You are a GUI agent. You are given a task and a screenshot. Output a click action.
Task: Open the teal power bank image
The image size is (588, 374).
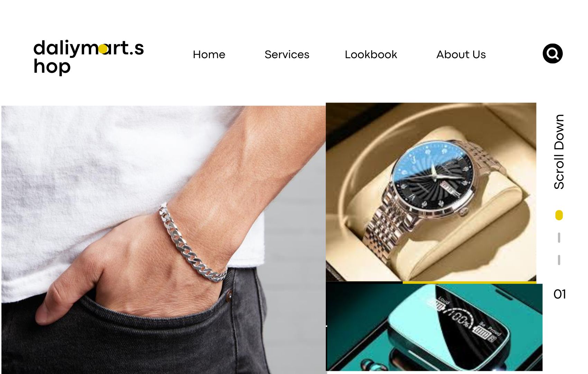(x=434, y=327)
